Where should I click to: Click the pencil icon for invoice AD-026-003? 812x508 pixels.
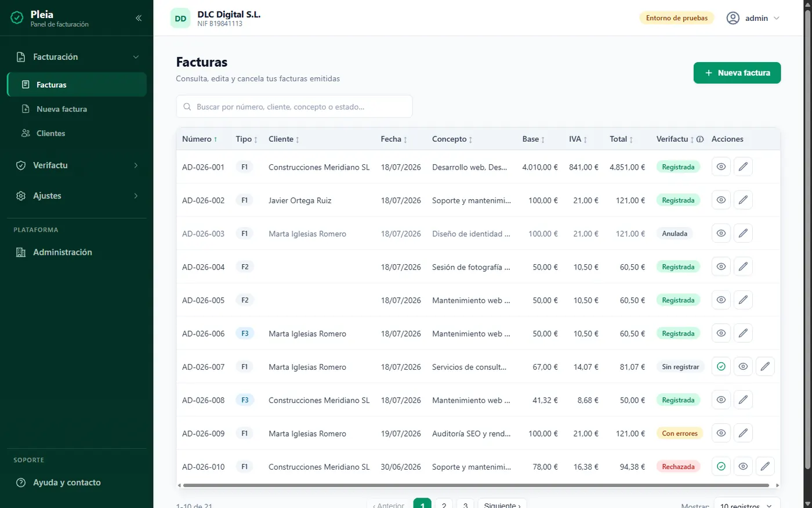743,233
